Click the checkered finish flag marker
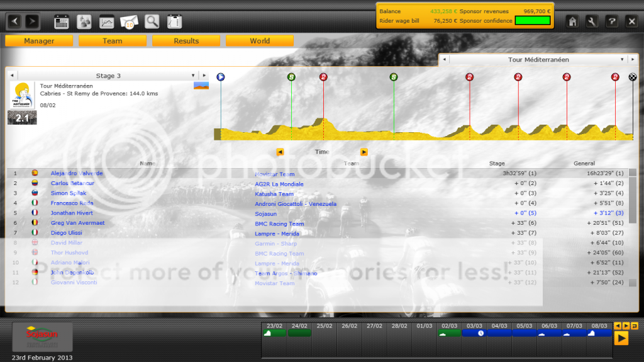Screen dimensions: 644x362 pos(633,77)
